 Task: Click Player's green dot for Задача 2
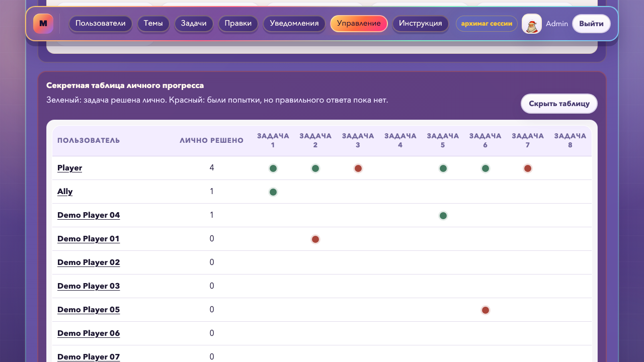(315, 168)
